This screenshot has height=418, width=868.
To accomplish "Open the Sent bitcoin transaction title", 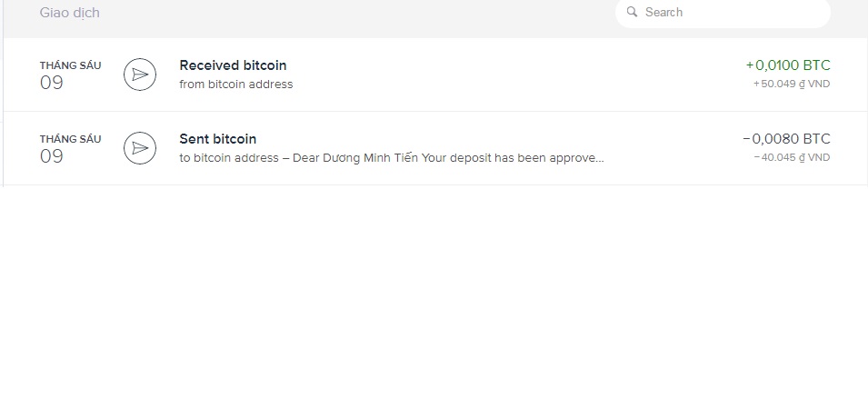I will tap(218, 139).
